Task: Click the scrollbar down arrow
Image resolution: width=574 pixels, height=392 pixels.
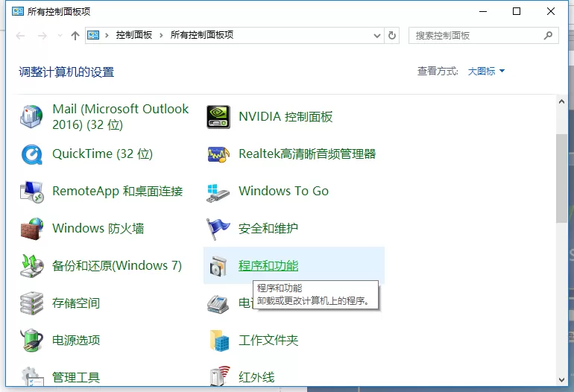Action: (561, 380)
